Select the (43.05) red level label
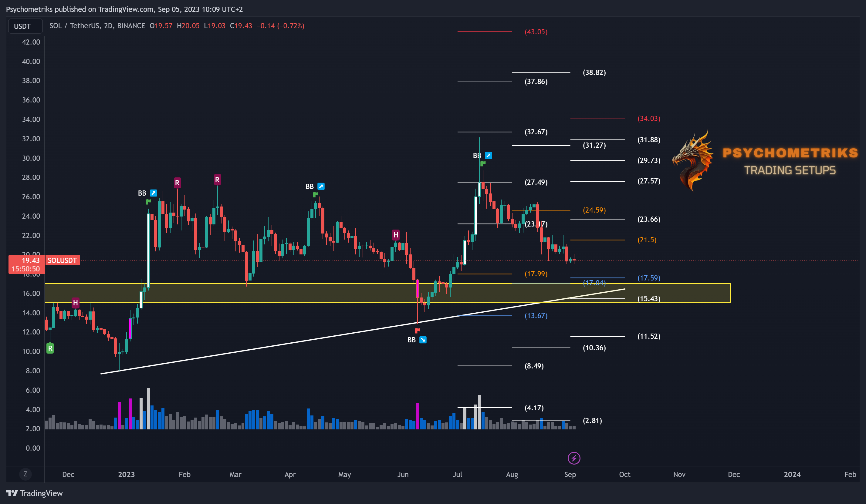Viewport: 866px width, 504px height. 536,32
